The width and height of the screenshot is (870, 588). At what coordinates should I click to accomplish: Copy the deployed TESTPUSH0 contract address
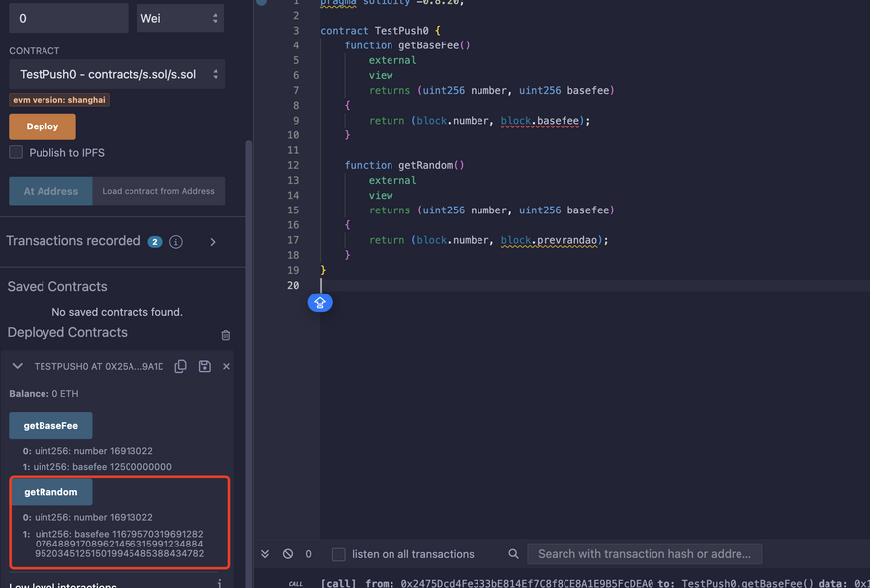pyautogui.click(x=180, y=366)
